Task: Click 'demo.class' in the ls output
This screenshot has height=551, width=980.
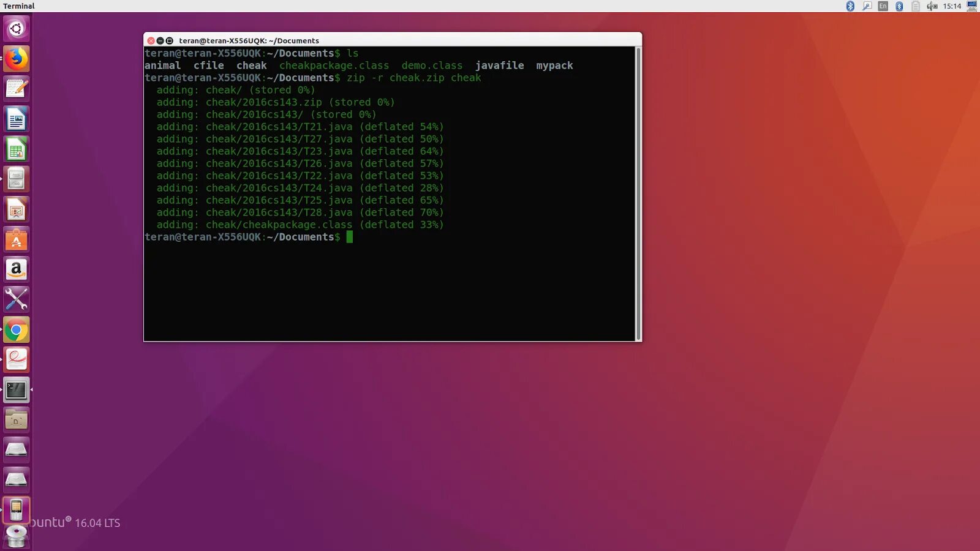Action: pyautogui.click(x=432, y=66)
